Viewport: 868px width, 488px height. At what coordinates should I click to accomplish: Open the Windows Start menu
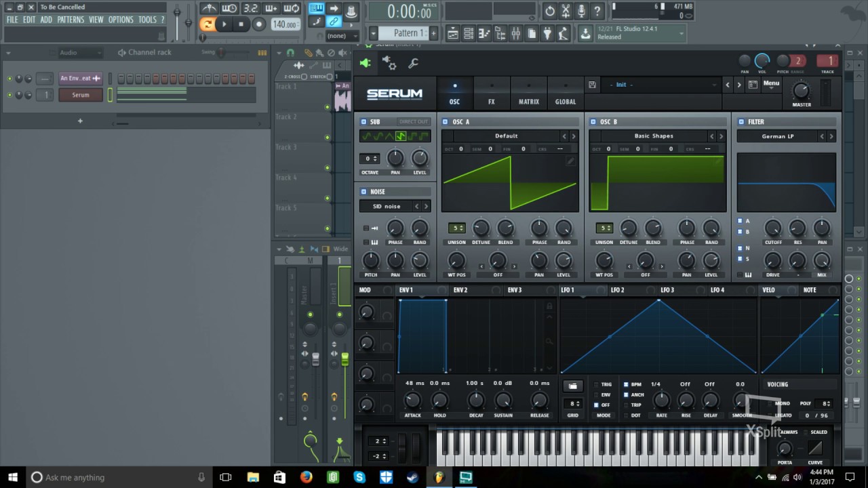click(12, 477)
